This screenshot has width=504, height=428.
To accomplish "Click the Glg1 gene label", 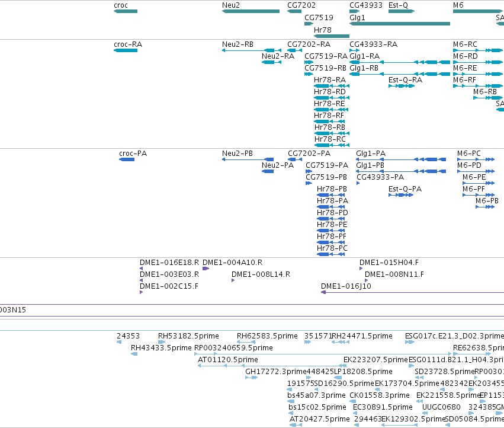I will click(357, 17).
